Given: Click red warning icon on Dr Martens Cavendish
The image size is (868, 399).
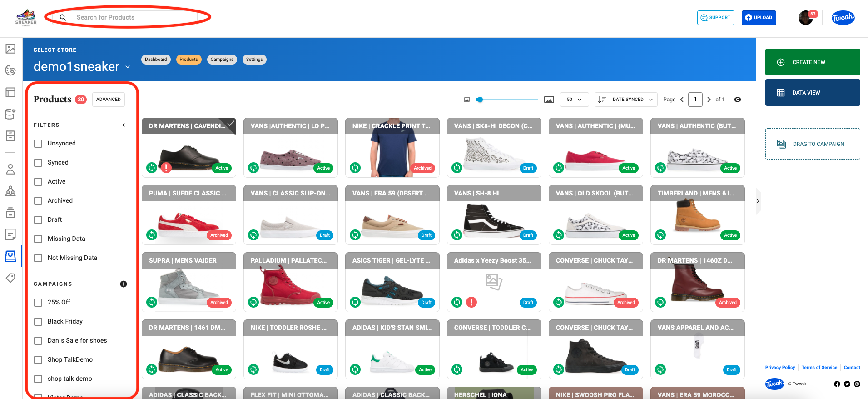Looking at the screenshot, I should click(x=166, y=168).
